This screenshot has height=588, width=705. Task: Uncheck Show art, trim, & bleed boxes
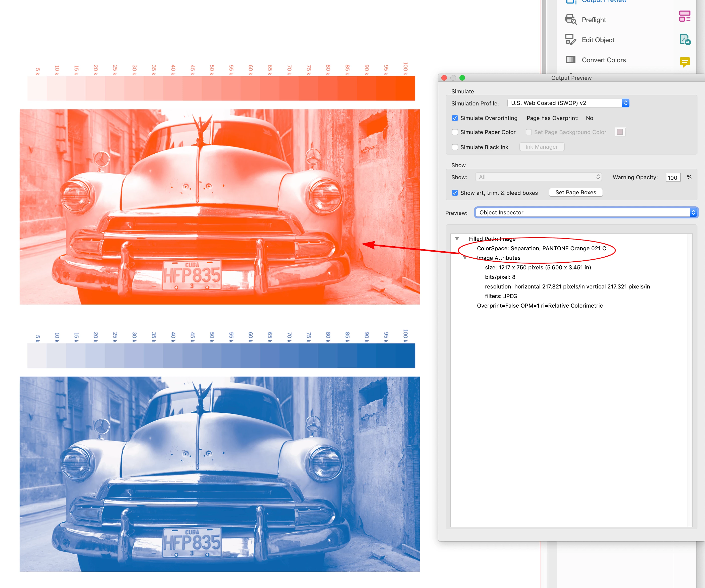click(x=455, y=193)
